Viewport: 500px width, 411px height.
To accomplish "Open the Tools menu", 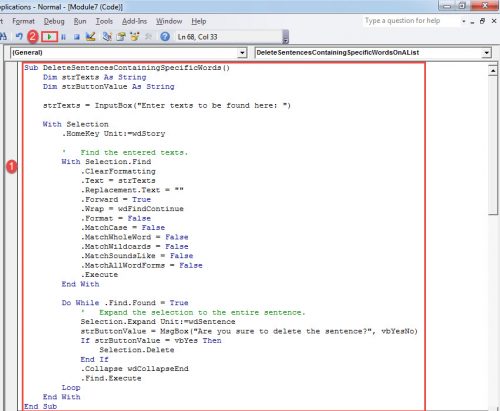I will point(104,21).
